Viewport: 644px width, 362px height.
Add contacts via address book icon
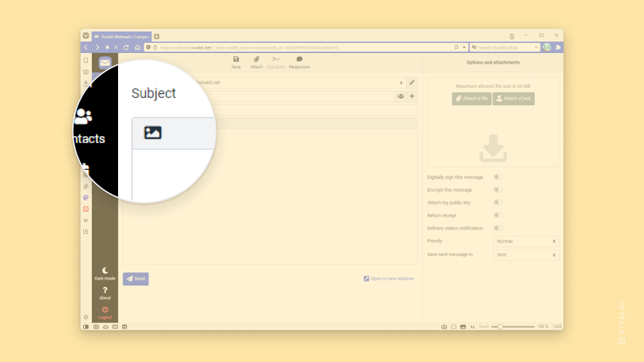400,96
